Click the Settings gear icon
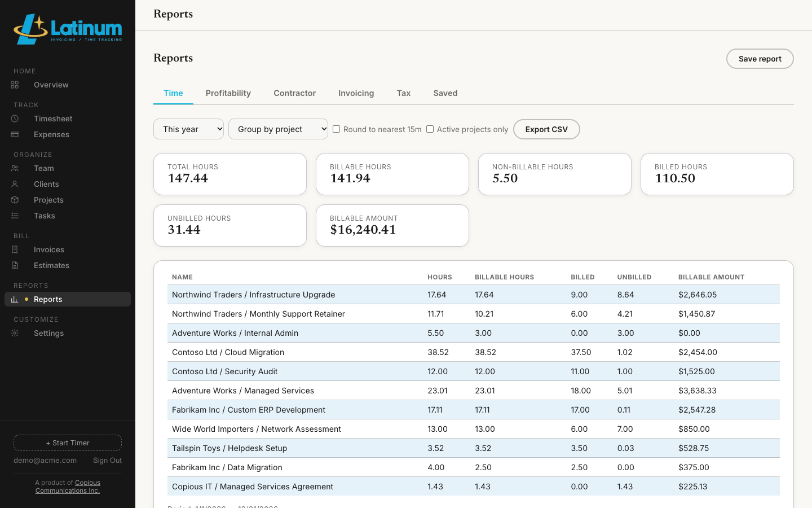The height and width of the screenshot is (508, 812). 15,333
